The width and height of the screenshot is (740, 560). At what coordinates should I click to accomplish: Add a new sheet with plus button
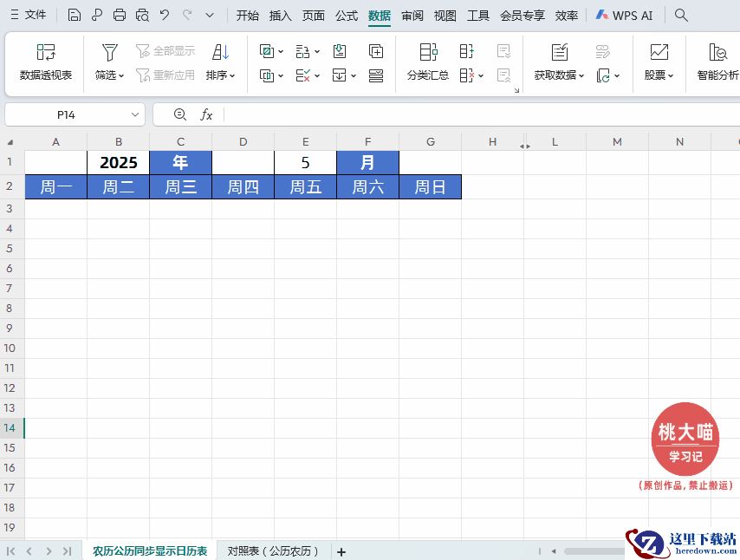pos(341,551)
